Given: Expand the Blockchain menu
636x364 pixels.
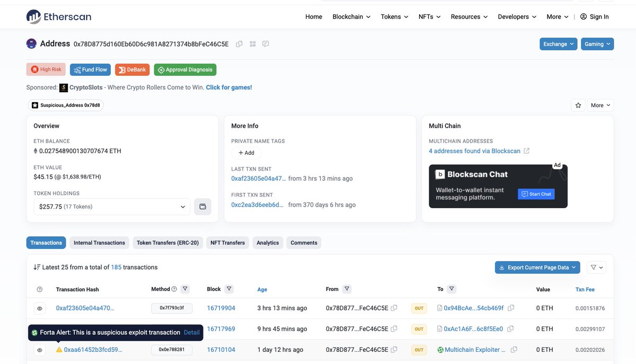Looking at the screenshot, I should pyautogui.click(x=351, y=16).
